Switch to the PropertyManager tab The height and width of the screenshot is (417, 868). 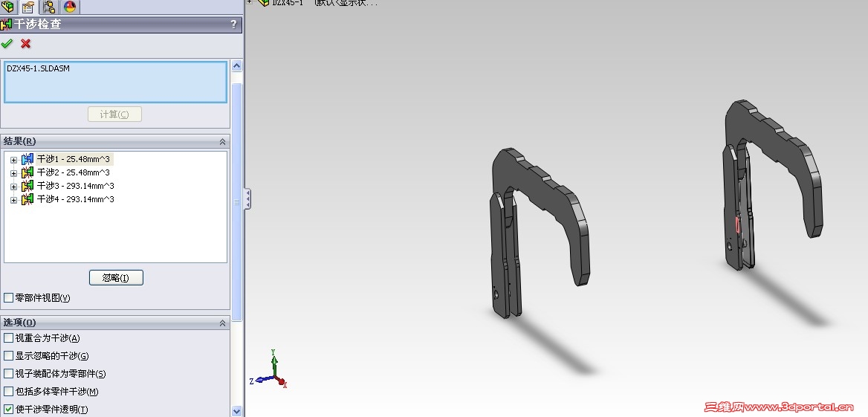[27, 7]
